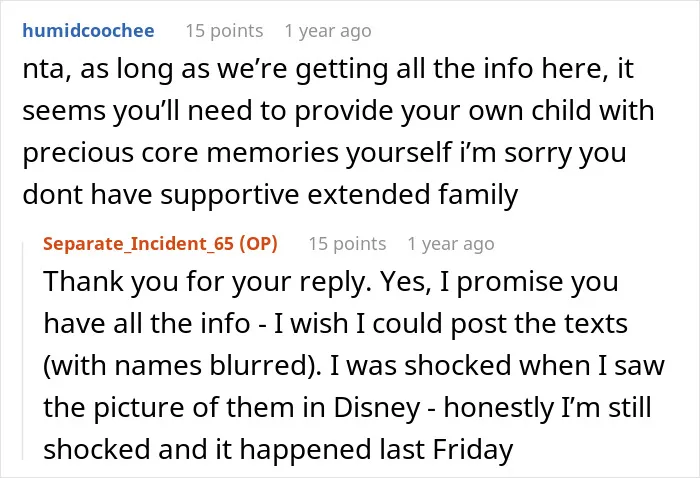
Task: Click the line '(with names blurred). I was shocked'
Action: point(354,366)
